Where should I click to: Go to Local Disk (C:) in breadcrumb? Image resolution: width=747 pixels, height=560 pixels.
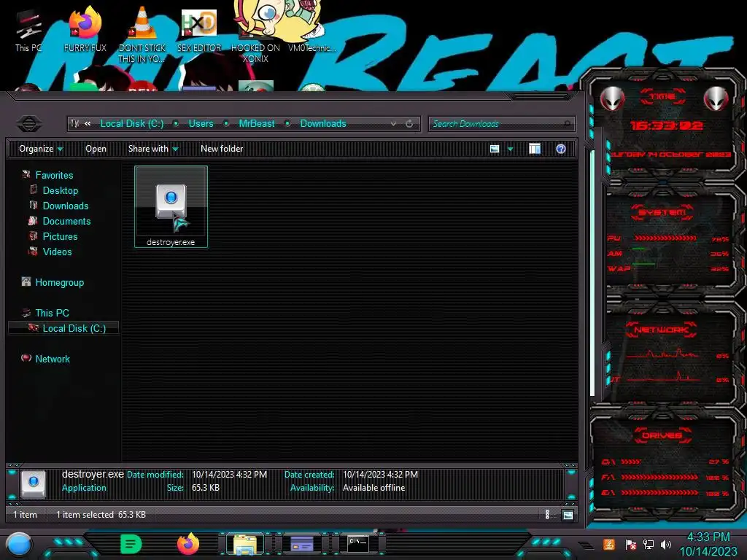[x=131, y=124]
